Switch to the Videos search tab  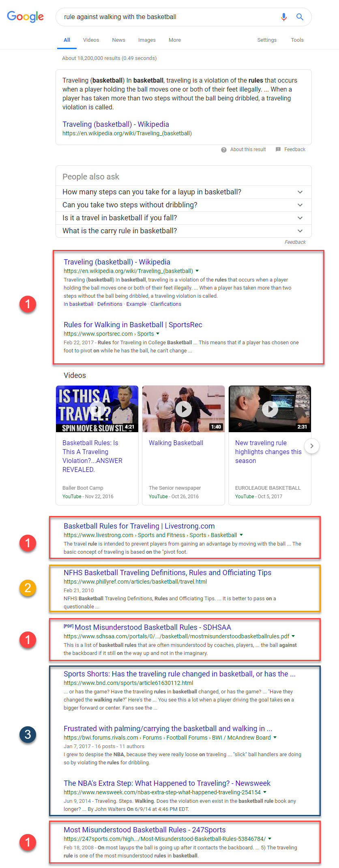point(91,40)
